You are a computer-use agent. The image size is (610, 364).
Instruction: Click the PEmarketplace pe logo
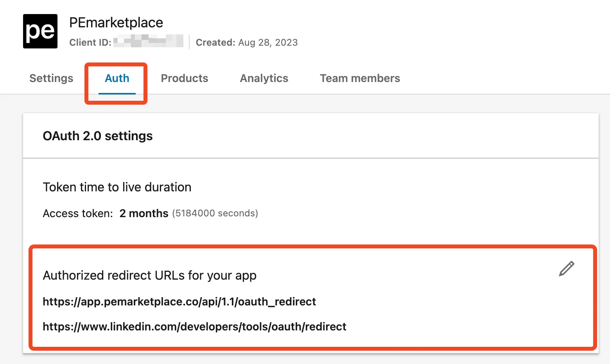click(x=40, y=31)
